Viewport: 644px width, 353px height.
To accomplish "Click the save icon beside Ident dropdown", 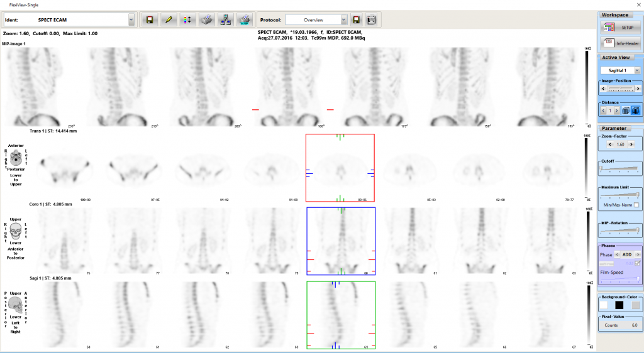I will (x=150, y=20).
